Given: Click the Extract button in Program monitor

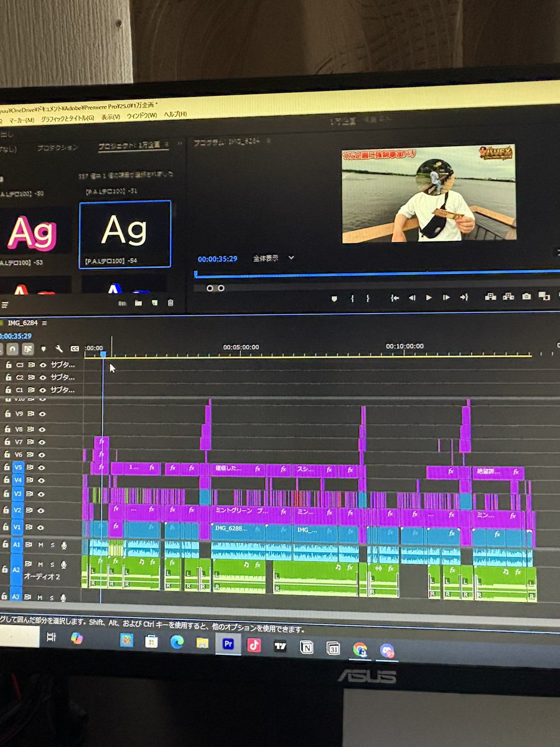Looking at the screenshot, I should click(x=508, y=297).
